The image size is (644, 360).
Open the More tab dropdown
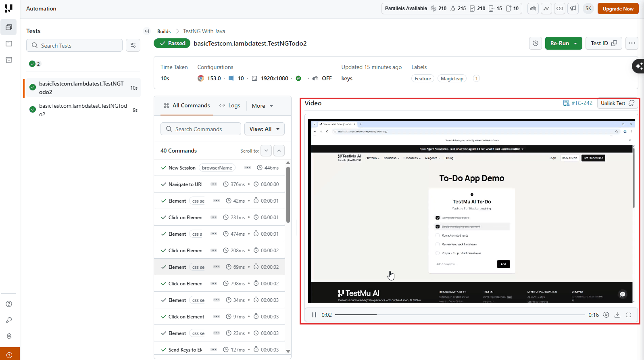(263, 106)
